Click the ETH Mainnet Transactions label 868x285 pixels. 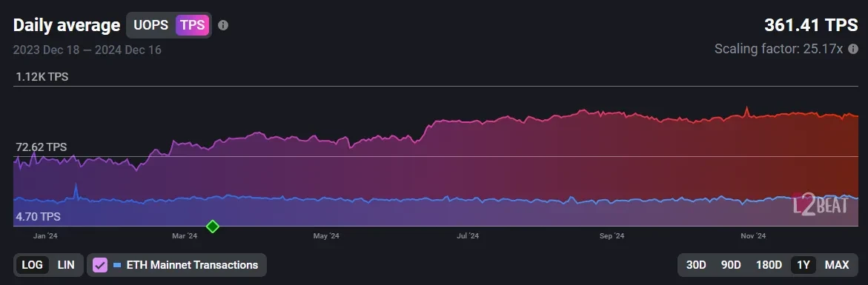192,265
